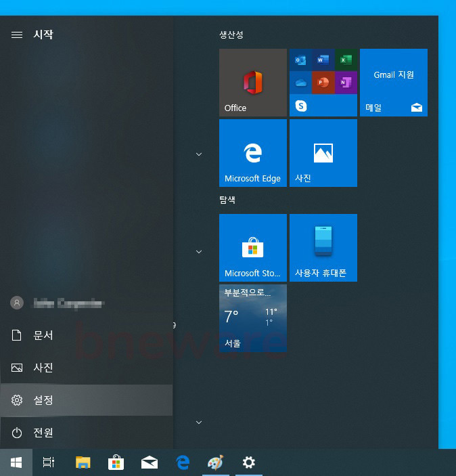
Task: Switch to Settings gear in the taskbar
Action: [249, 462]
